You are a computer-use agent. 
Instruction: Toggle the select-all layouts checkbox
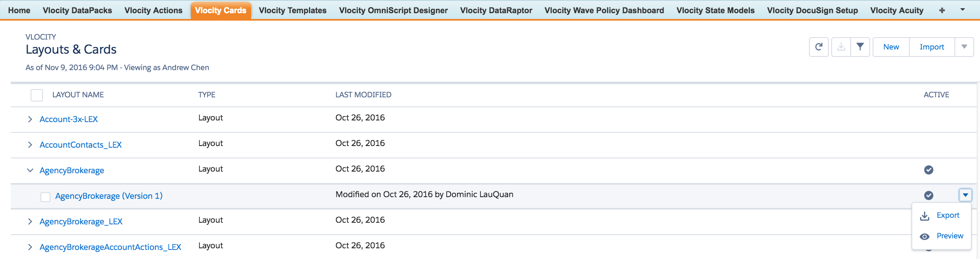coord(37,95)
